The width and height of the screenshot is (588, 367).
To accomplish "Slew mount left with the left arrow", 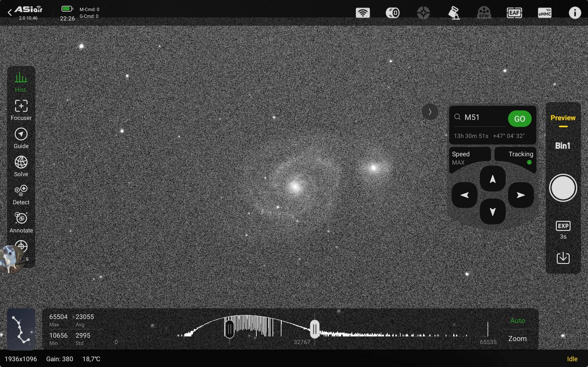I will [465, 195].
